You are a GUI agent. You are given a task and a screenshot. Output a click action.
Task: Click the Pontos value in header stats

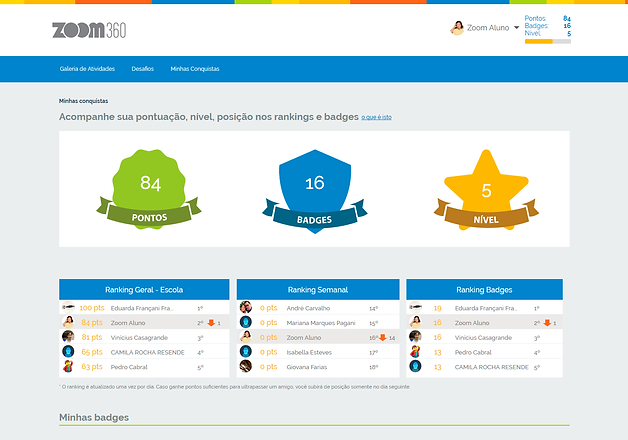point(567,18)
